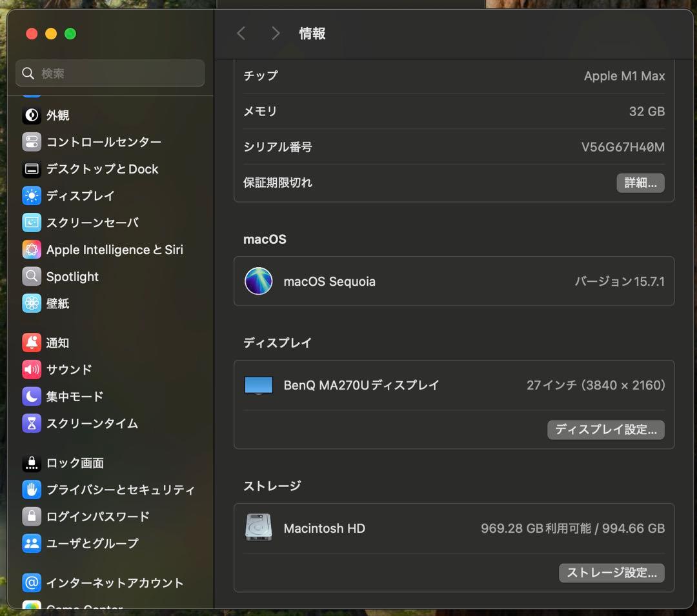The image size is (697, 616).
Task: Minimize the window with yellow button
Action: (x=51, y=34)
